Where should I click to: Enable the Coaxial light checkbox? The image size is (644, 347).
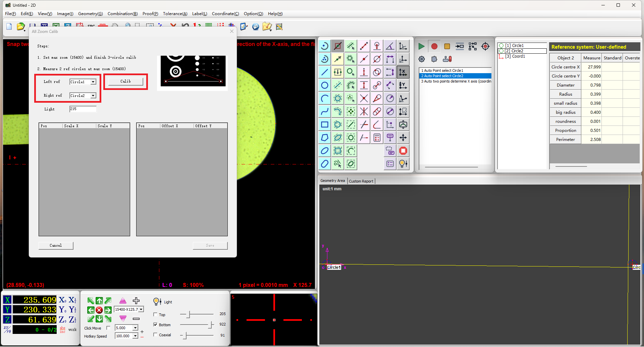[155, 335]
